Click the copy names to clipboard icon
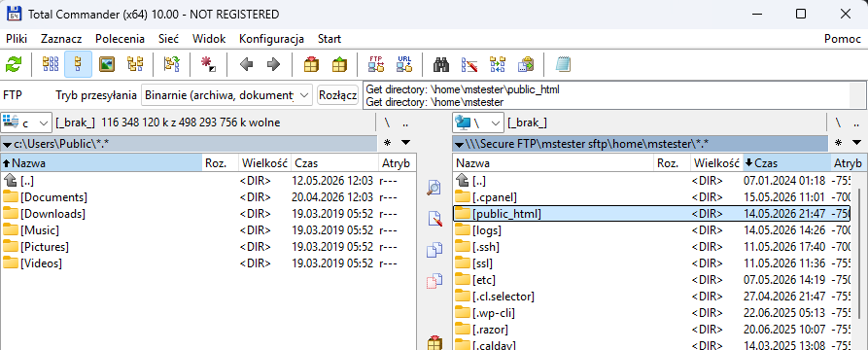 point(525,64)
